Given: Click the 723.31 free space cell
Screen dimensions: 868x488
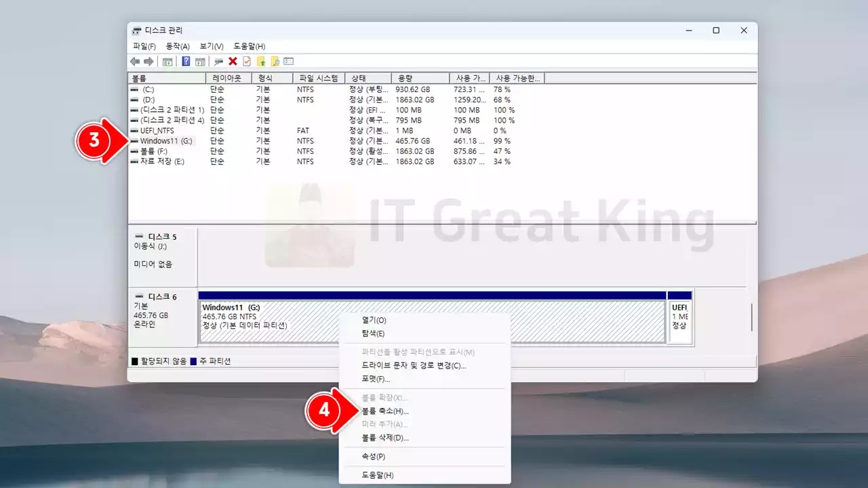Looking at the screenshot, I should click(x=469, y=89).
